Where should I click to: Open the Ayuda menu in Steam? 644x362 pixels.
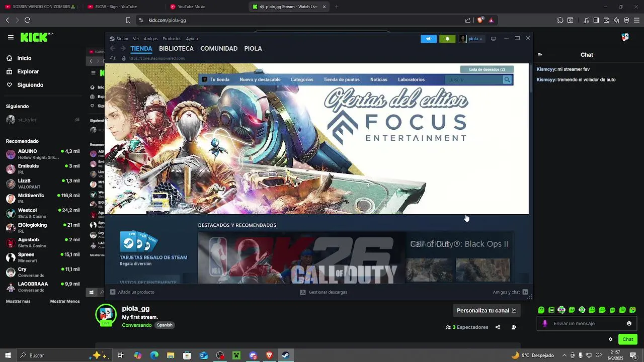192,39
